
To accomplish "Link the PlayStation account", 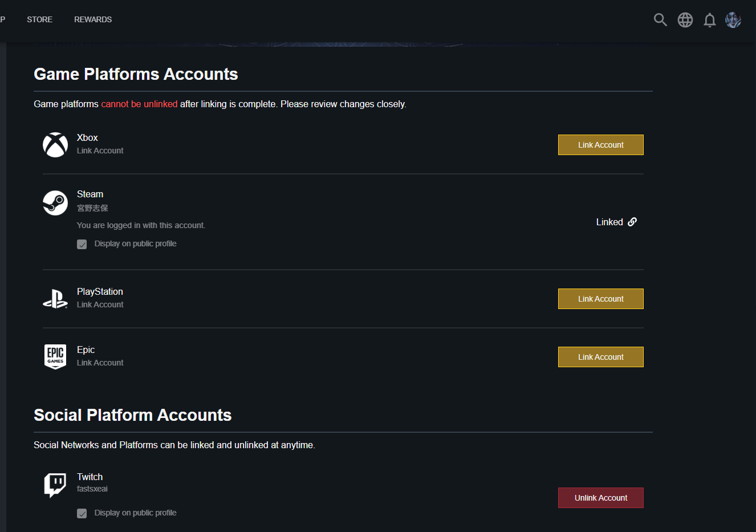I will (600, 299).
